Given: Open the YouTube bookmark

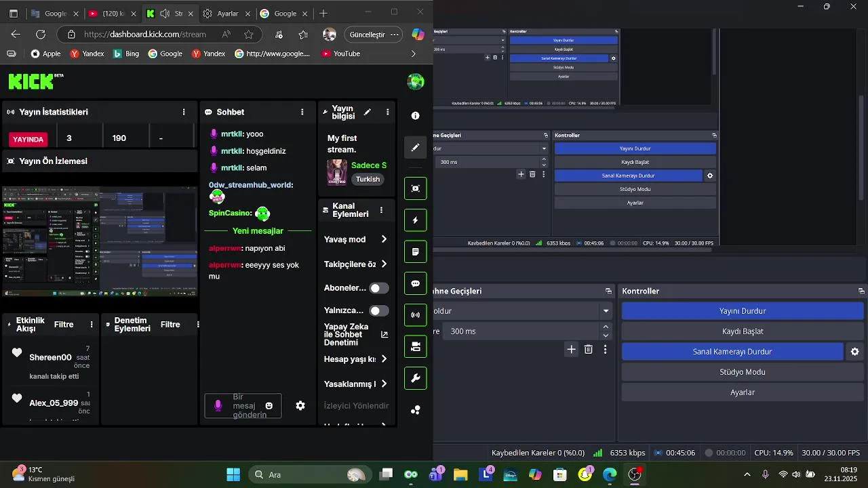Looking at the screenshot, I should click(340, 54).
